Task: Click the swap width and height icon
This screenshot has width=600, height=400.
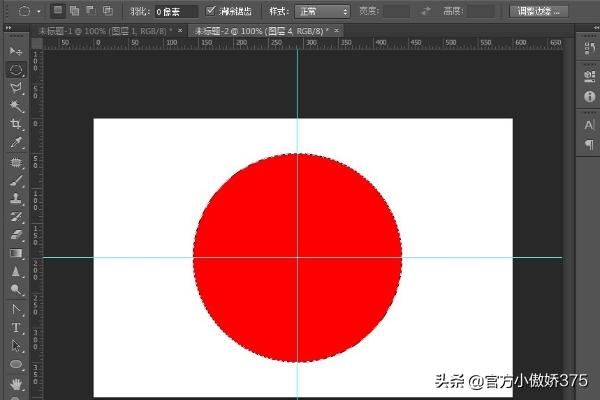Action: pos(426,11)
